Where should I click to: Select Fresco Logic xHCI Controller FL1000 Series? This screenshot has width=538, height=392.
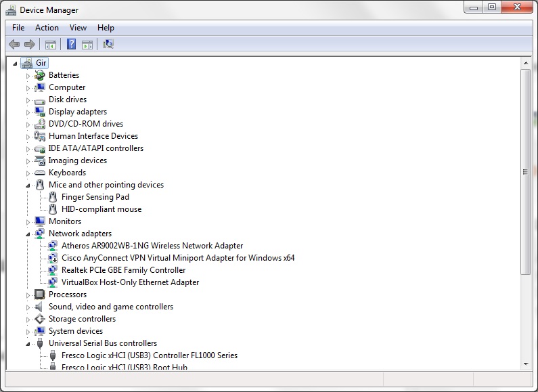coord(150,355)
